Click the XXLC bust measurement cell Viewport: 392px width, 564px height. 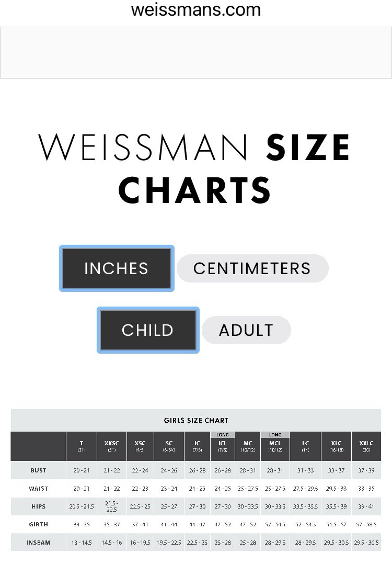click(x=366, y=470)
